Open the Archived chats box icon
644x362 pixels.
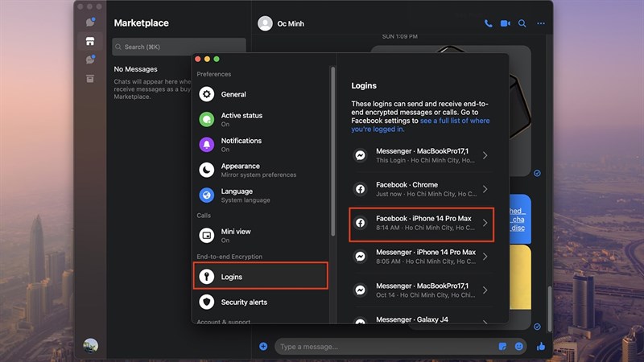90,78
